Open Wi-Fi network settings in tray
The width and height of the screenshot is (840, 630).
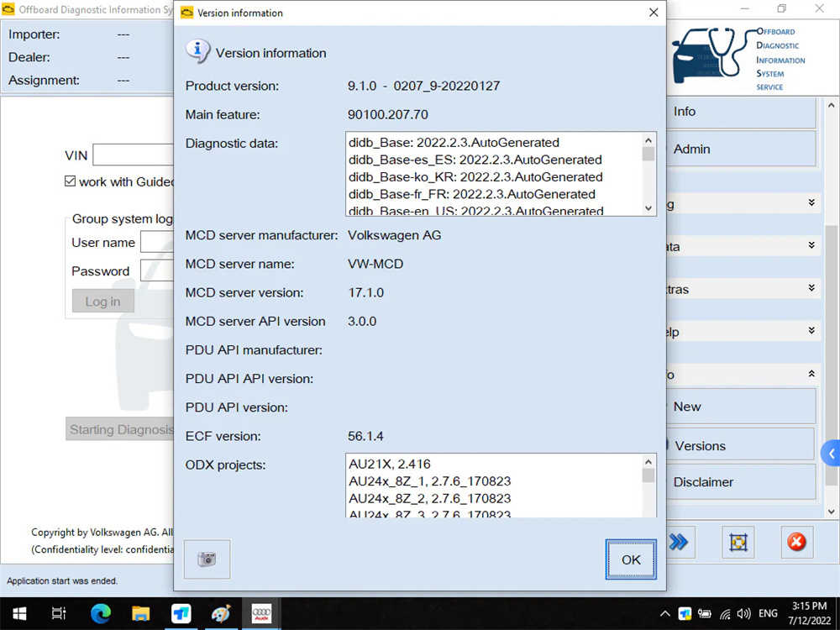pyautogui.click(x=726, y=614)
